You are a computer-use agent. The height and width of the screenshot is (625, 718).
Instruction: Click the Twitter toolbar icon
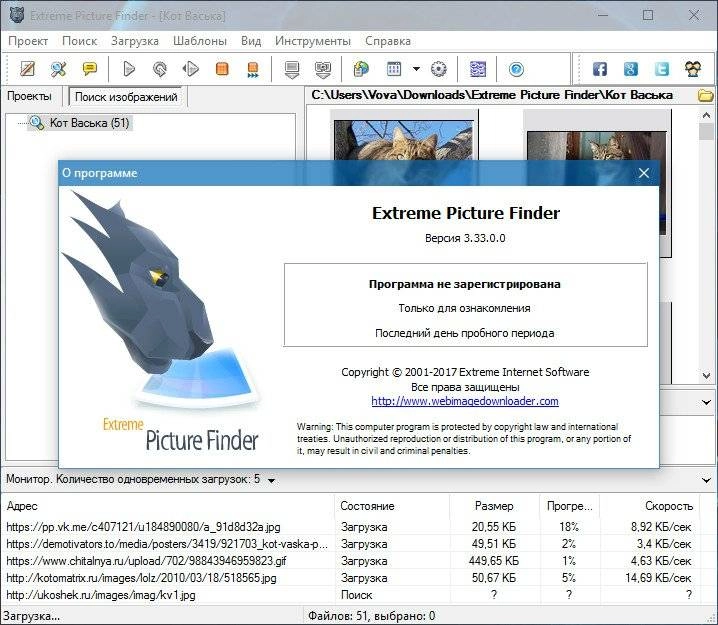[662, 69]
